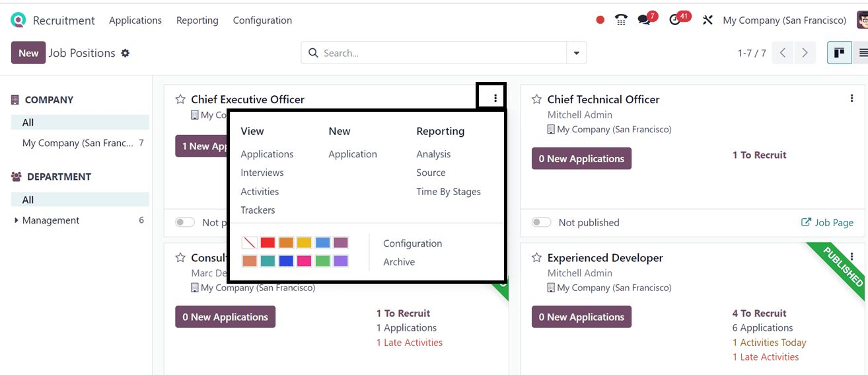This screenshot has height=375, width=868.
Task: Open the Configuration menu in top navbar
Action: tap(262, 21)
